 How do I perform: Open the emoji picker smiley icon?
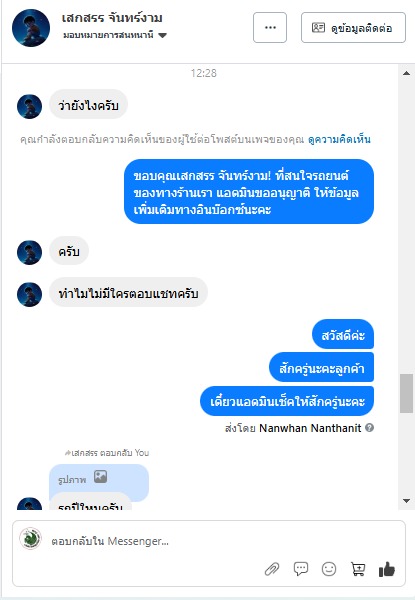coord(329,569)
